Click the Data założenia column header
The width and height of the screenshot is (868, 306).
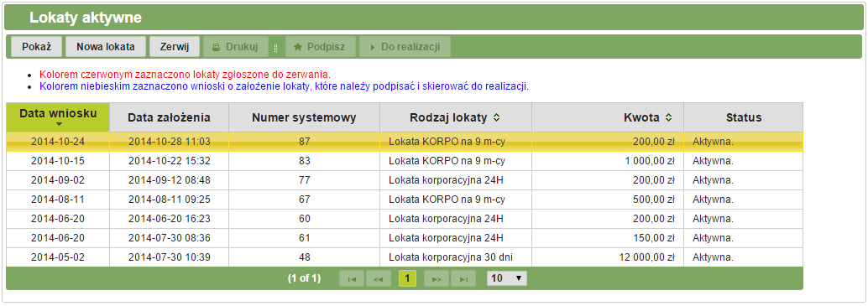[169, 117]
